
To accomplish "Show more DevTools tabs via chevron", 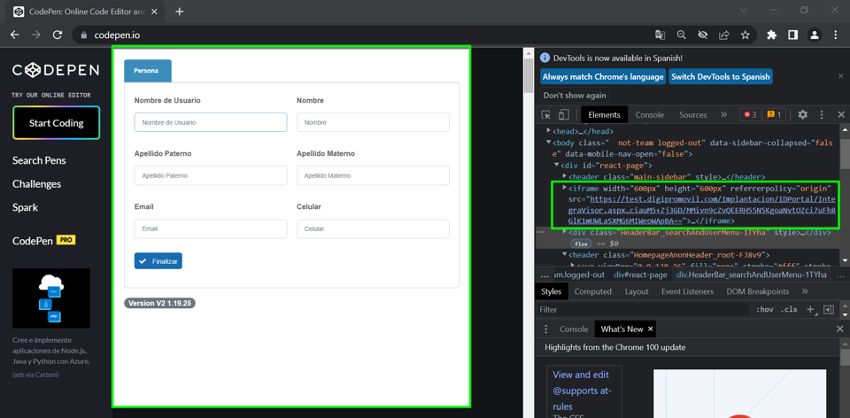I will pos(723,115).
